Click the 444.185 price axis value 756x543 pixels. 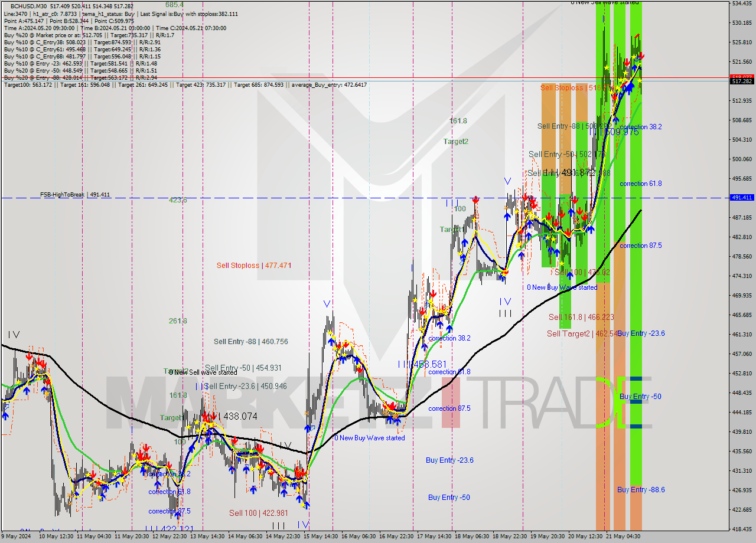[742, 412]
